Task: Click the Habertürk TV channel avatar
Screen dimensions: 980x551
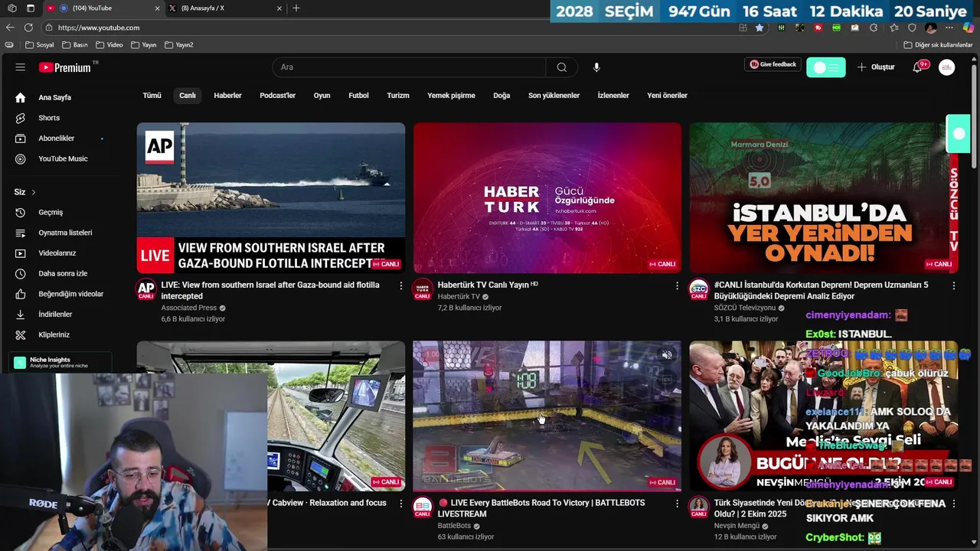Action: click(x=423, y=289)
